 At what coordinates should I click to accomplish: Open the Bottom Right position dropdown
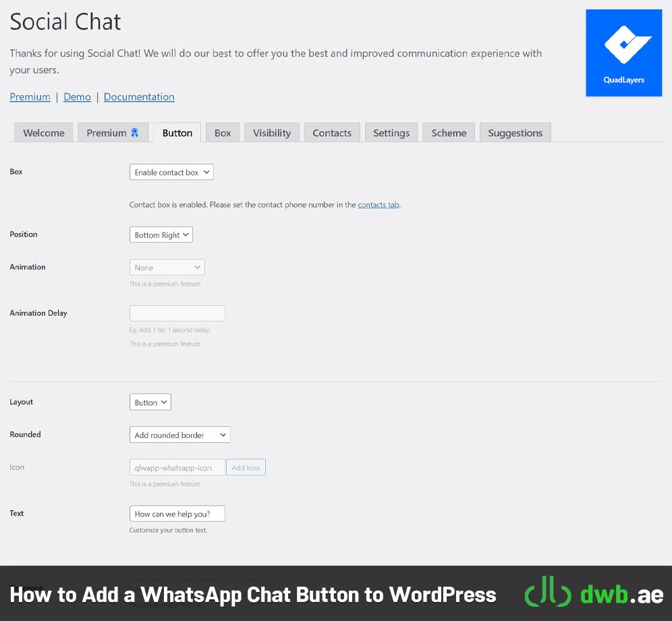(x=161, y=235)
